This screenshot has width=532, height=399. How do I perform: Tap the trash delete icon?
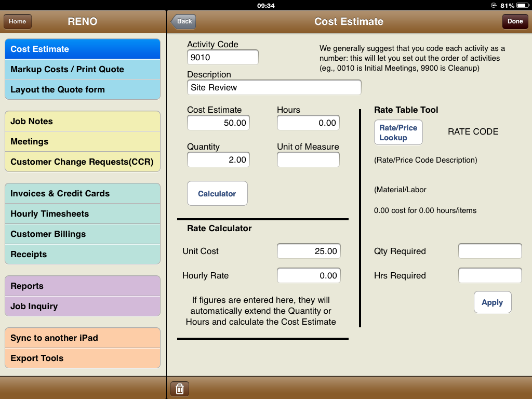180,389
